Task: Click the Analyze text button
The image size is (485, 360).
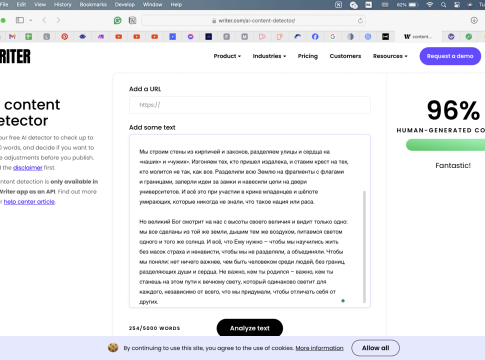Action: coord(250,328)
